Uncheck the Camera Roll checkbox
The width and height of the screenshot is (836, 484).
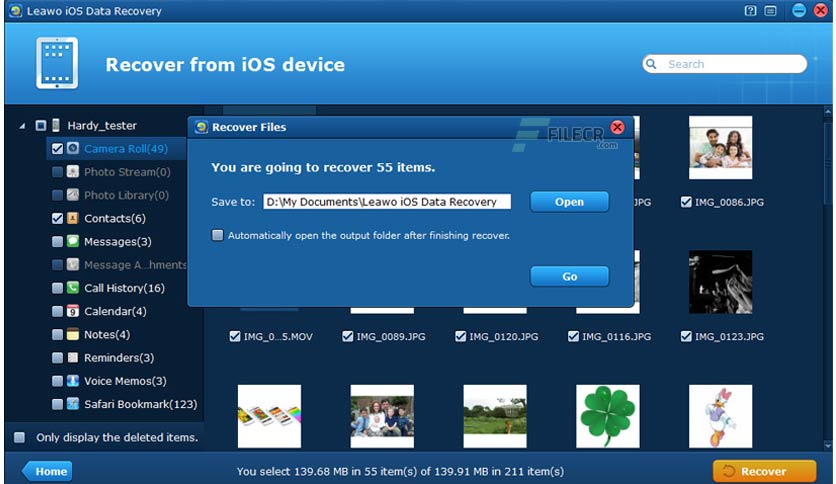pyautogui.click(x=58, y=149)
